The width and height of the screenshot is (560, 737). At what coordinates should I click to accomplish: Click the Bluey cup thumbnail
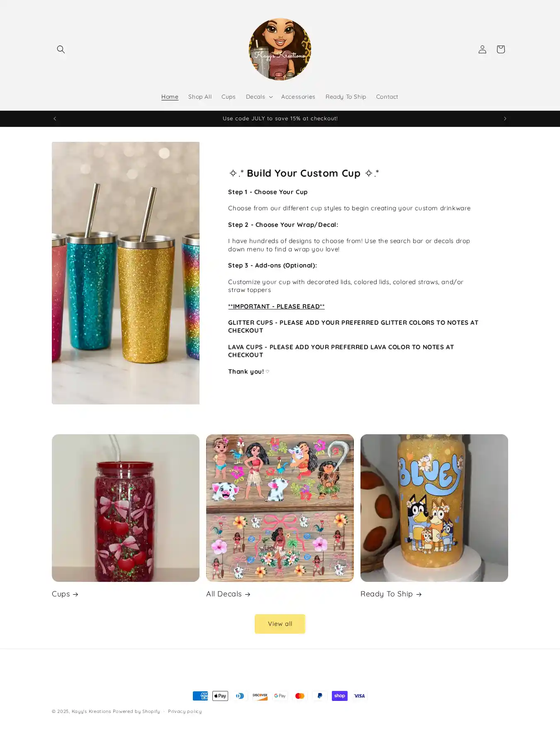[434, 508]
